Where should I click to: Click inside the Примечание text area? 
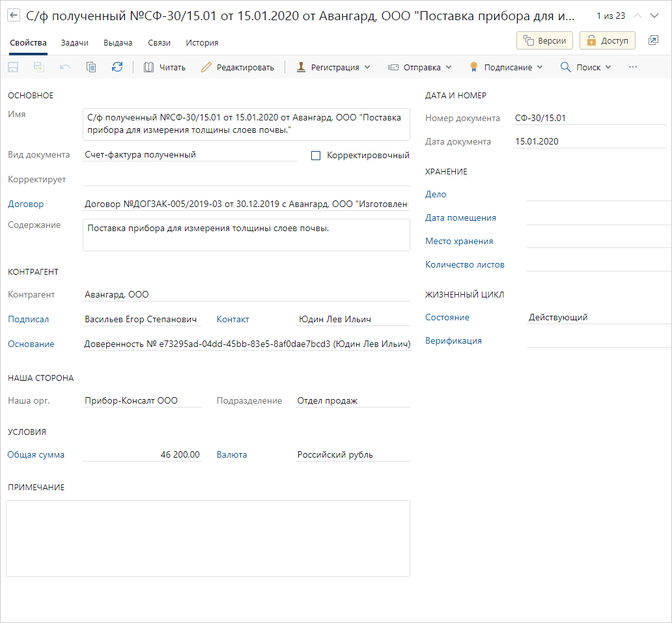pyautogui.click(x=208, y=538)
